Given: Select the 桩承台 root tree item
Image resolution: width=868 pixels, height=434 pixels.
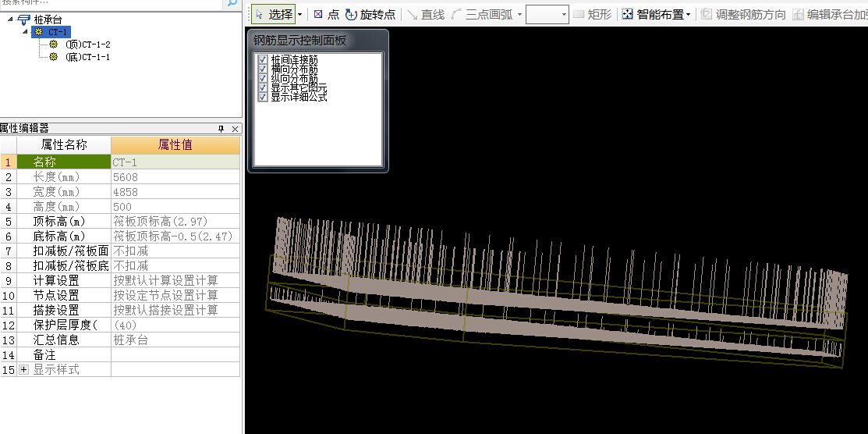Looking at the screenshot, I should click(48, 20).
